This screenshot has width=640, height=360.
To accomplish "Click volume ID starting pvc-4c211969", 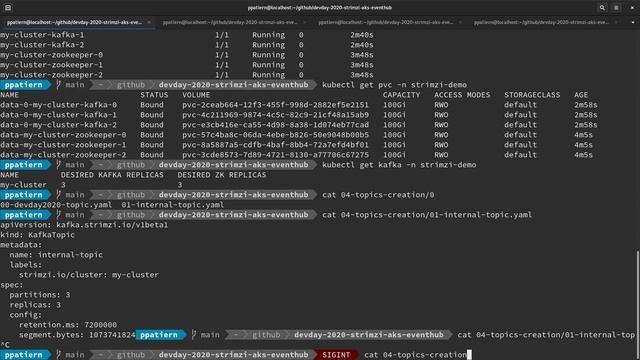I will click(276, 115).
